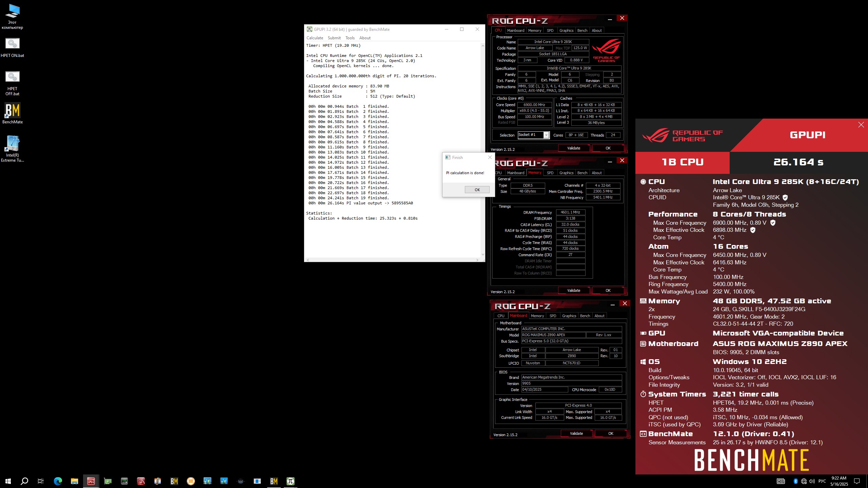Select the HPET OFF.bat desktop file
Image resolution: width=868 pixels, height=488 pixels.
coord(13,83)
